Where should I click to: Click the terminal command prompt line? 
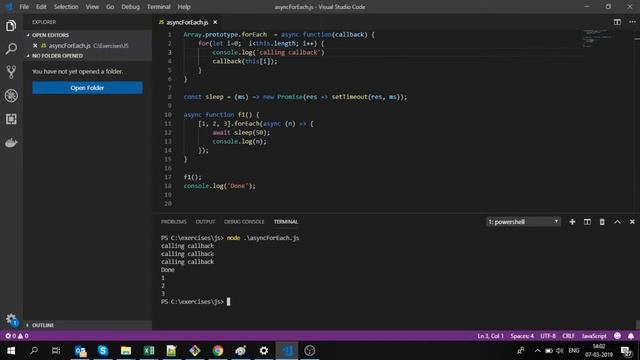(x=196, y=302)
